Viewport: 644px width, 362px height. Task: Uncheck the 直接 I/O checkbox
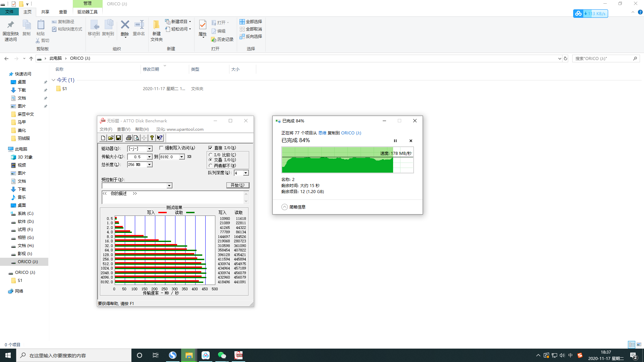tap(210, 148)
